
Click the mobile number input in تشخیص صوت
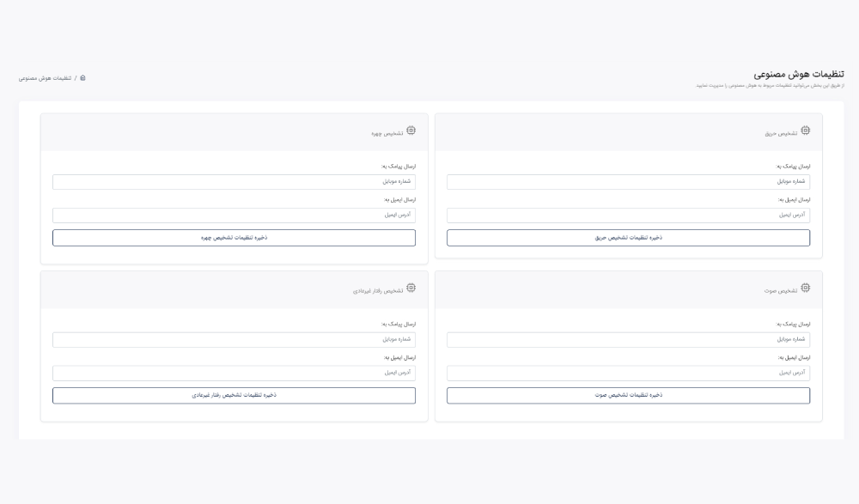coord(628,340)
